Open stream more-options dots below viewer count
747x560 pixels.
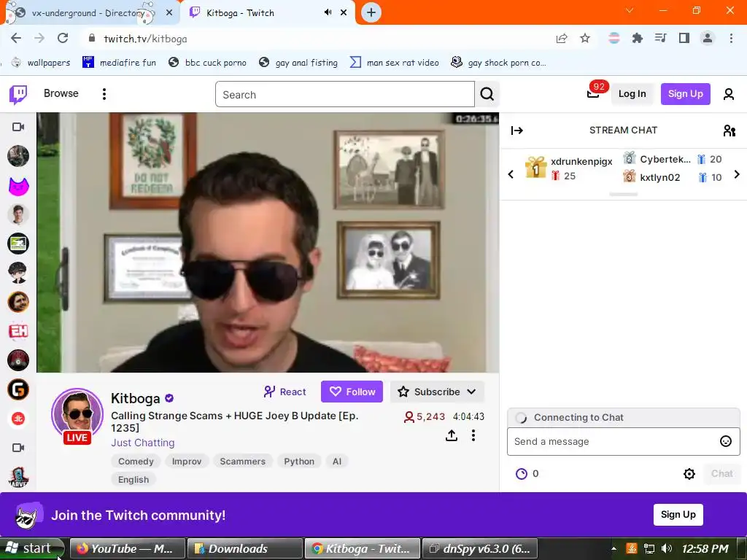coord(473,435)
